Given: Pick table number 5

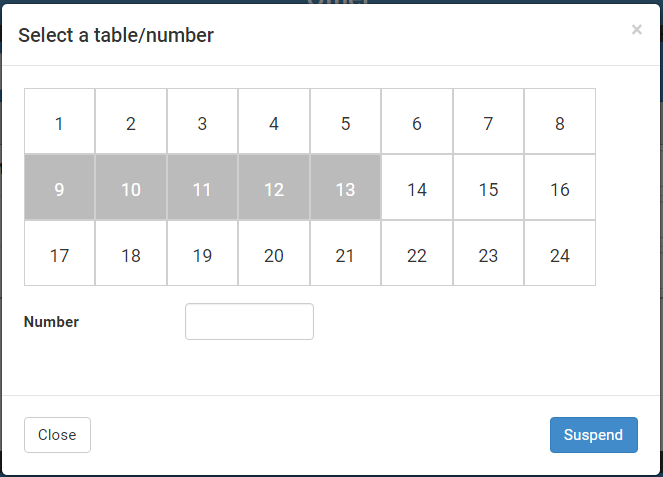Looking at the screenshot, I should [x=345, y=124].
